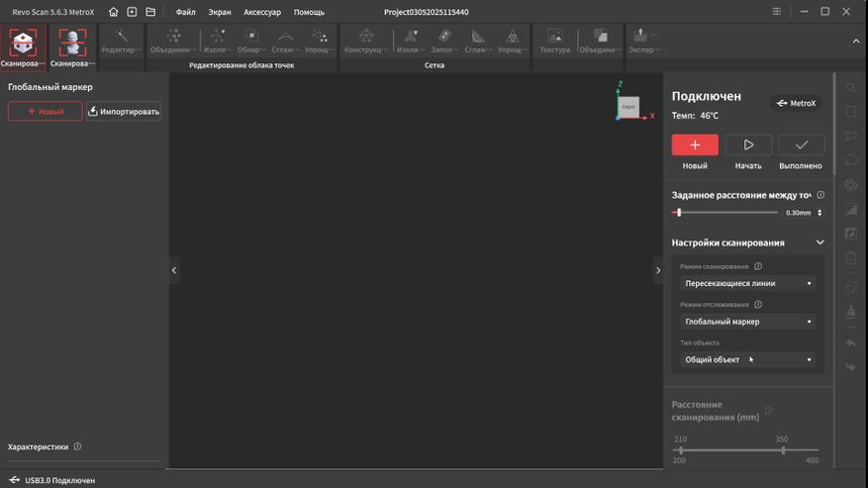
Task: Click the Запол… fill holes tool
Action: (x=444, y=41)
